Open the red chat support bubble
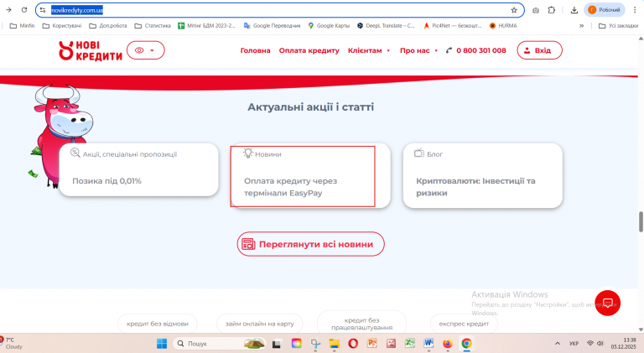Viewport: 644px width, 353px height. (607, 303)
